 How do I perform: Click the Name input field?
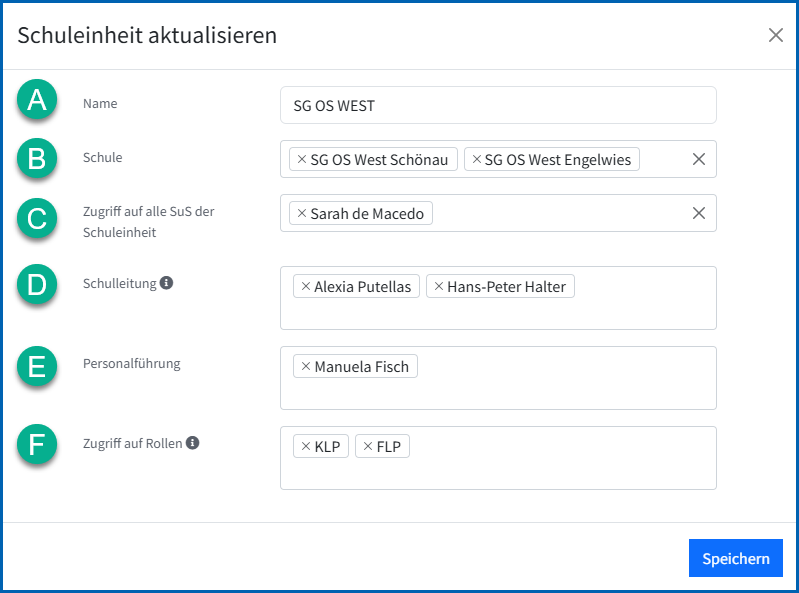coord(498,105)
